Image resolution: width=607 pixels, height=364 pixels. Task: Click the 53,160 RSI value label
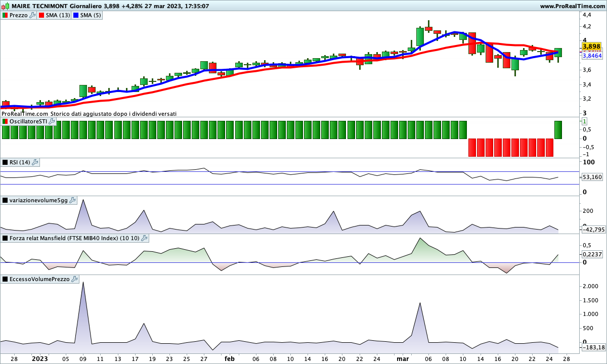[x=592, y=177]
